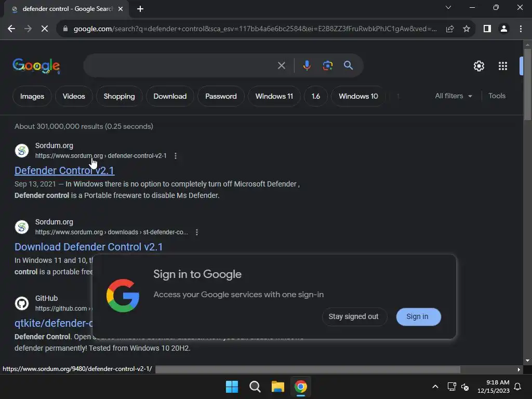Apply the 1.6 filter chip
The width and height of the screenshot is (532, 399).
tap(315, 96)
